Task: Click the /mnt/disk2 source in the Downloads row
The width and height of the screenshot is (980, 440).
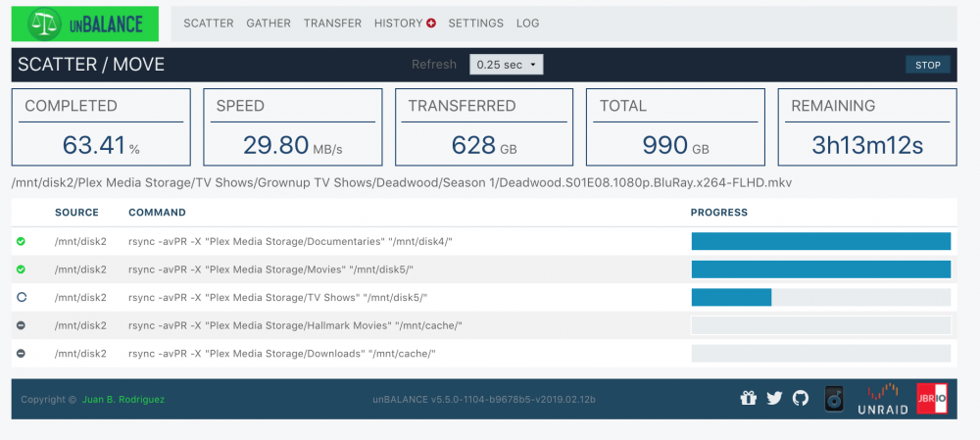Action: click(x=80, y=354)
